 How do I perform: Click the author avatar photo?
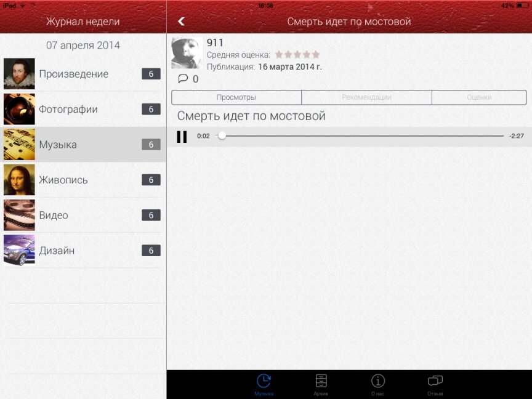point(187,53)
